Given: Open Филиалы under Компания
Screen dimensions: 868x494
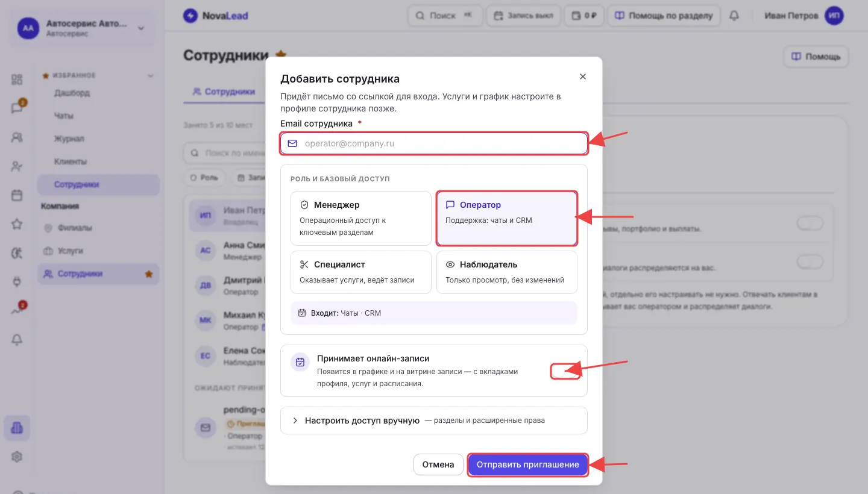Looking at the screenshot, I should click(98, 228).
